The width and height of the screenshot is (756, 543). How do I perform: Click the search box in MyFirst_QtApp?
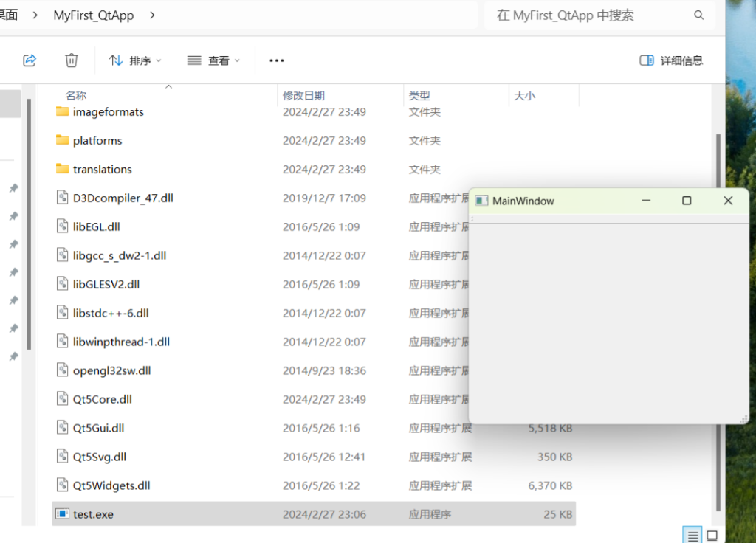pos(591,15)
